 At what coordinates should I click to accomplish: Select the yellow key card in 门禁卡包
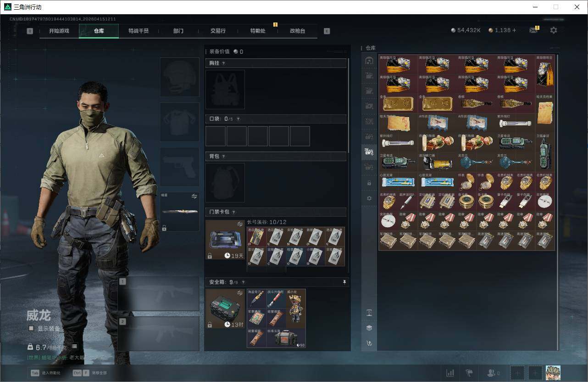click(256, 237)
